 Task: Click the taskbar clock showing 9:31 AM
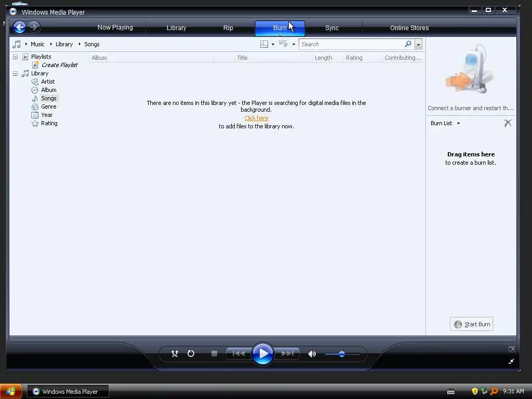pos(513,391)
